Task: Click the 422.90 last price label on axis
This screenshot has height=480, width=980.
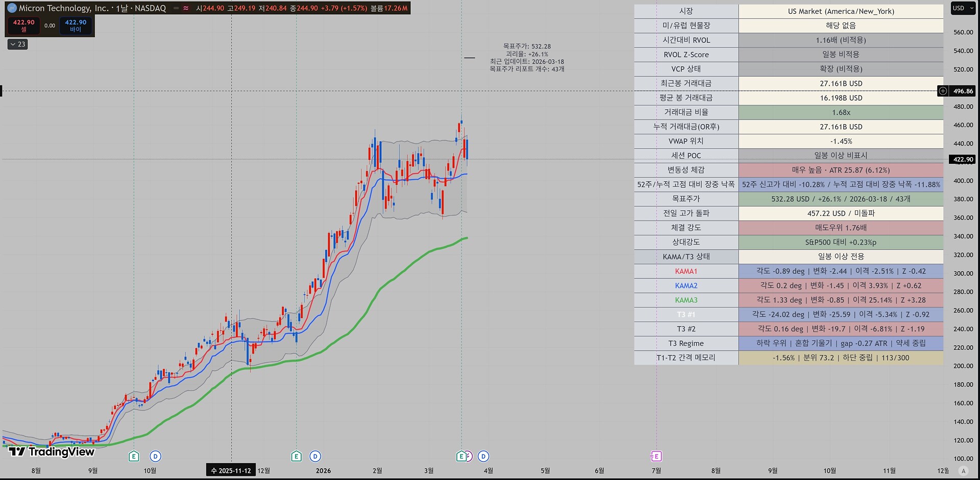Action: pyautogui.click(x=963, y=159)
